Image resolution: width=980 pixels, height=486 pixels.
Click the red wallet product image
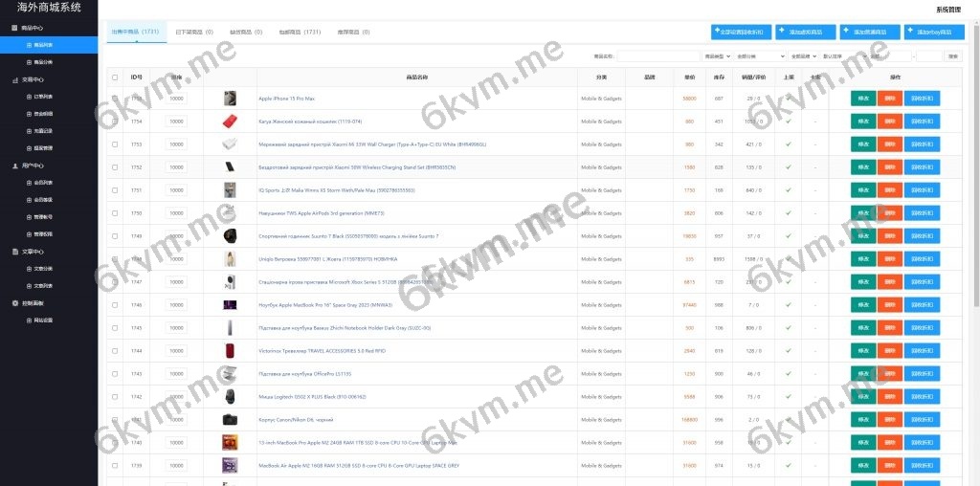pyautogui.click(x=230, y=121)
